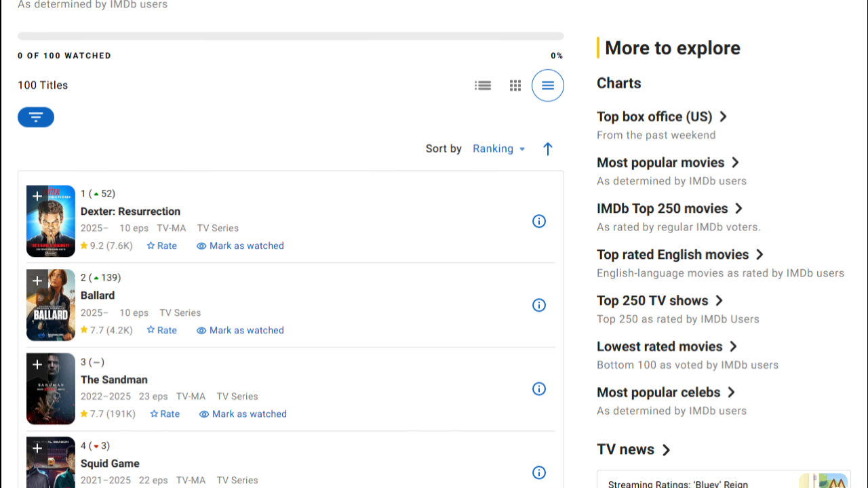Add The Sandman to watchlist

37,364
